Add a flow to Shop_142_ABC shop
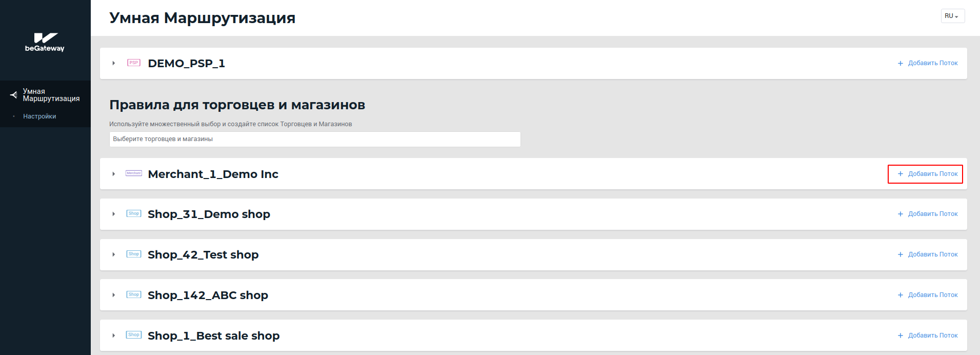980x355 pixels. pyautogui.click(x=927, y=295)
